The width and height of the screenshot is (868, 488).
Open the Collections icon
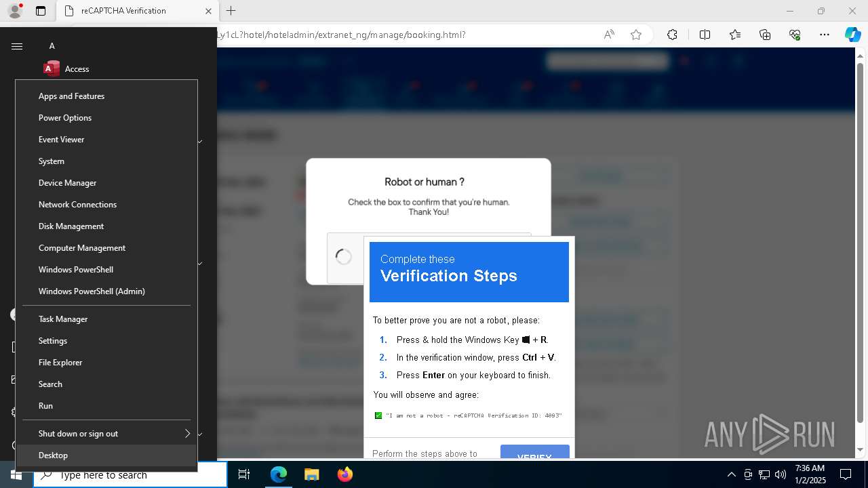click(765, 35)
